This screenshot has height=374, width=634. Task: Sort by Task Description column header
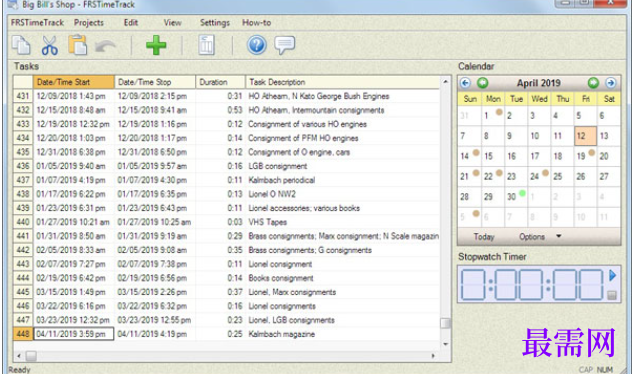click(x=343, y=82)
